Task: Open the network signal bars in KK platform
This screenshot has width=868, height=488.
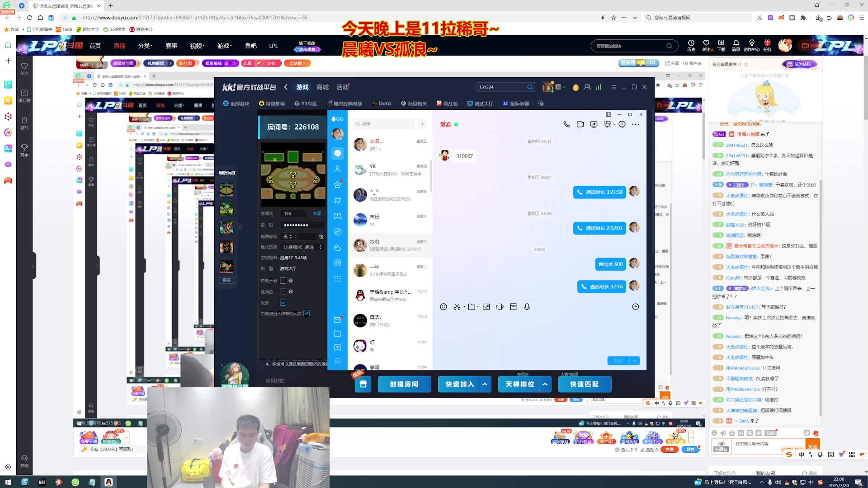Action: point(598,87)
